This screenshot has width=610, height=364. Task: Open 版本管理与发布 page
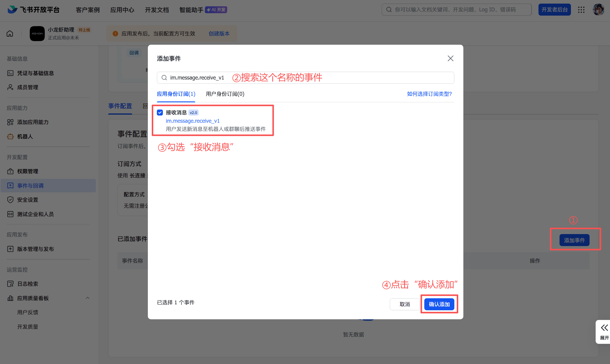(35, 249)
